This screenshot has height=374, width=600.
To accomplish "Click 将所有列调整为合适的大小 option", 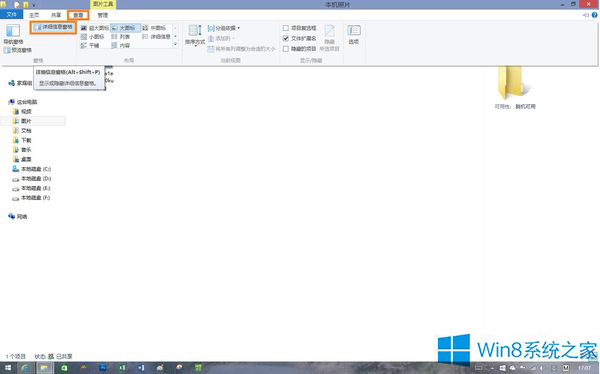I will tap(241, 49).
